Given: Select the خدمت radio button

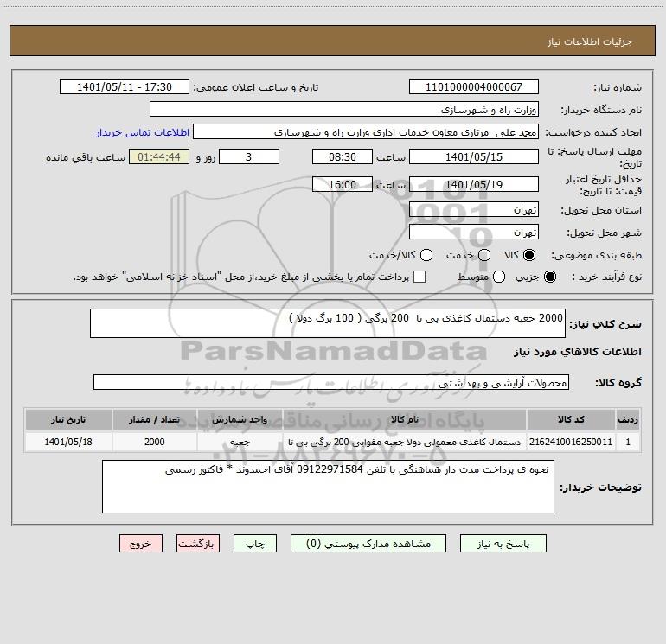Looking at the screenshot, I should click(x=484, y=255).
